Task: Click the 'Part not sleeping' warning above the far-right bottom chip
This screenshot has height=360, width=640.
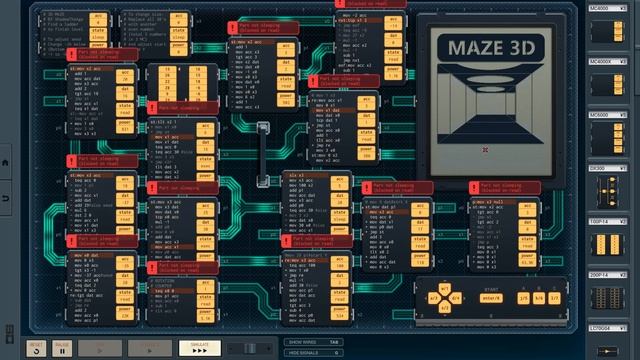Action: coord(505,188)
